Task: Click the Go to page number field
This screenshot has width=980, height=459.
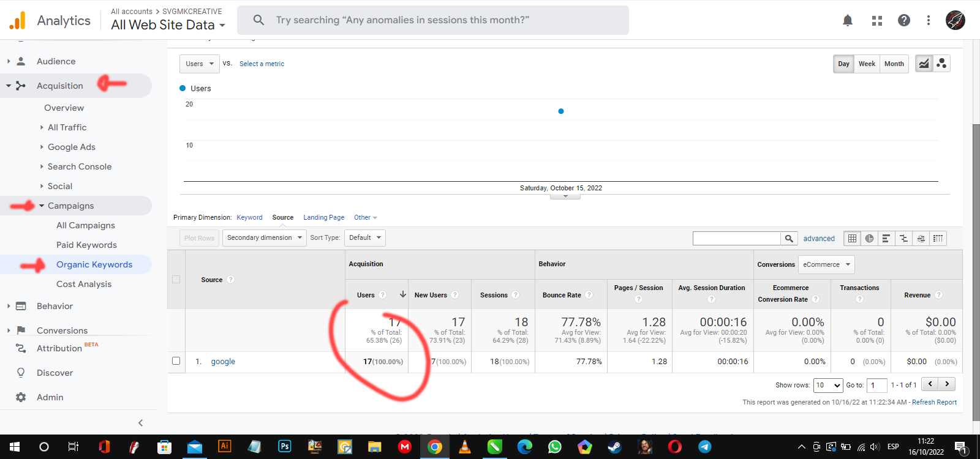Action: 876,385
